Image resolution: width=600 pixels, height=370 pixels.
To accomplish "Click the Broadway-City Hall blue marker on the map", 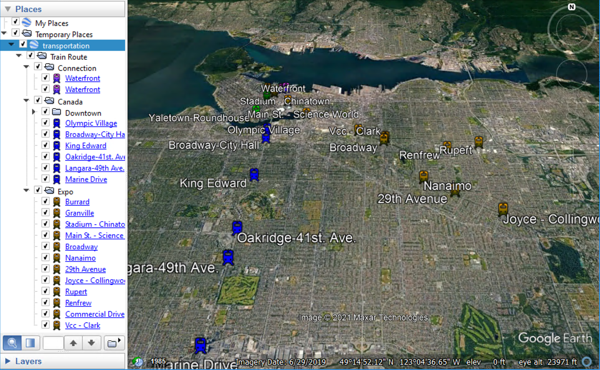I will pyautogui.click(x=266, y=137).
